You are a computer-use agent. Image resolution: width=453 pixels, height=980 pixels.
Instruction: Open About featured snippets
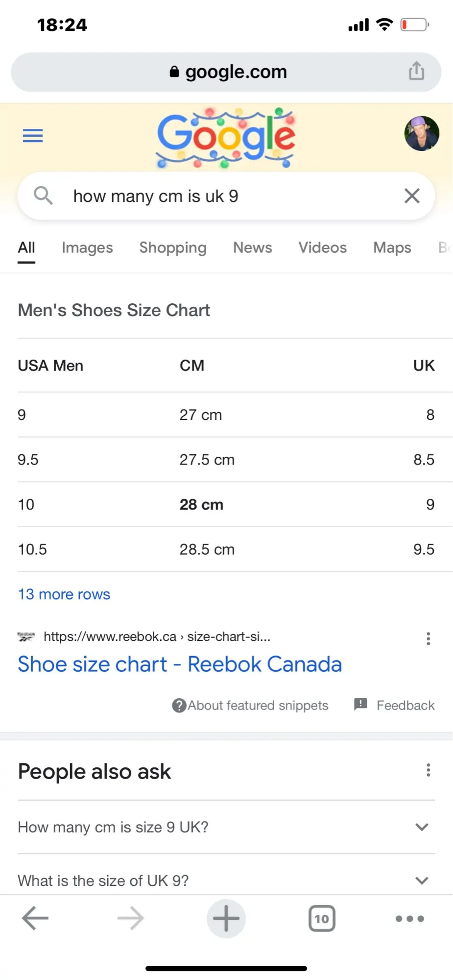coord(250,706)
